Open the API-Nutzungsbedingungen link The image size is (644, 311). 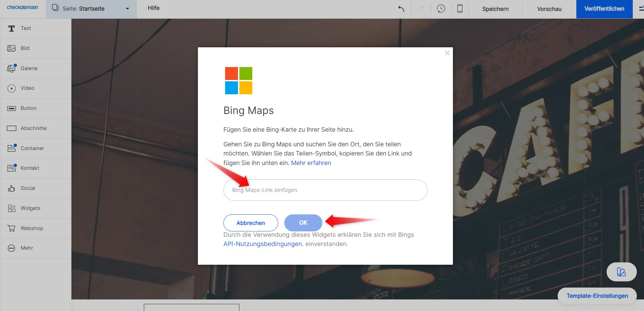pyautogui.click(x=262, y=244)
